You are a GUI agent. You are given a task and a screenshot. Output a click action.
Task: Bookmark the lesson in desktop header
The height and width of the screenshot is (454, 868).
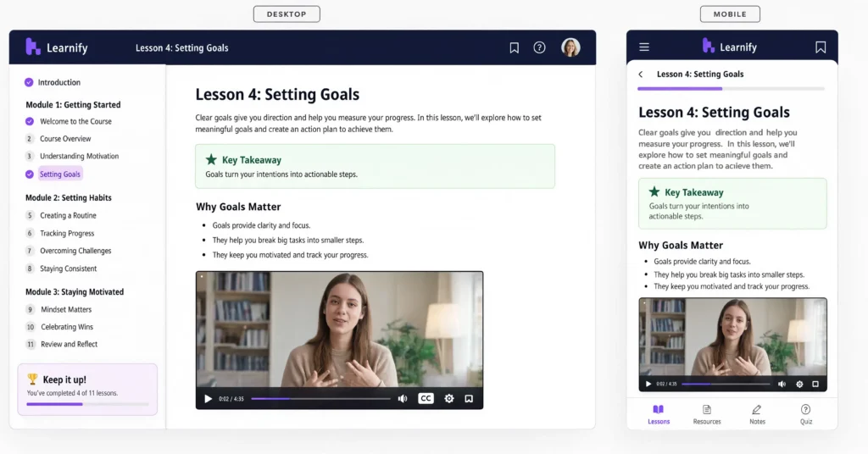pos(515,47)
